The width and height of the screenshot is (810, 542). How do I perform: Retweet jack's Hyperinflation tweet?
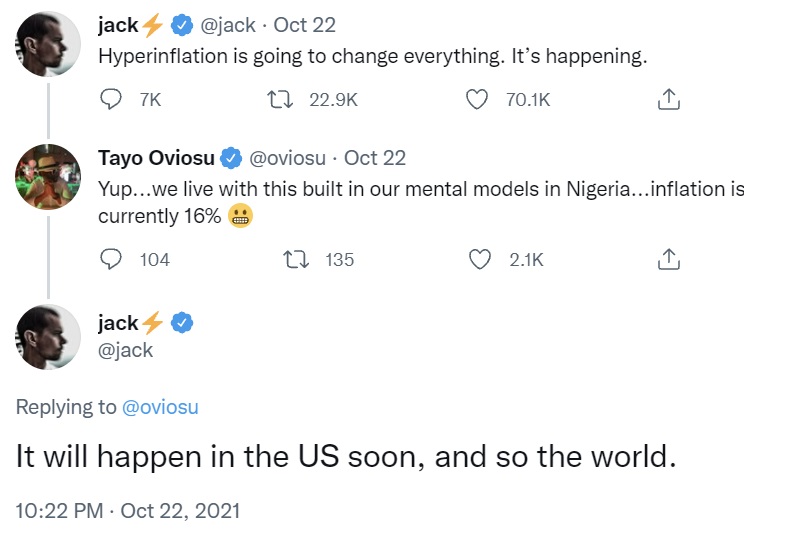tap(280, 99)
